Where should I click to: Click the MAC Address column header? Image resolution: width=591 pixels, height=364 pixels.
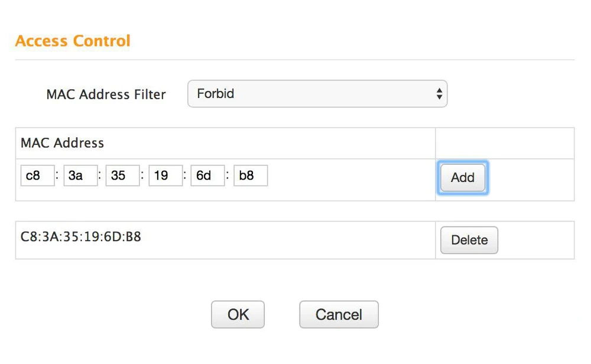(x=62, y=143)
